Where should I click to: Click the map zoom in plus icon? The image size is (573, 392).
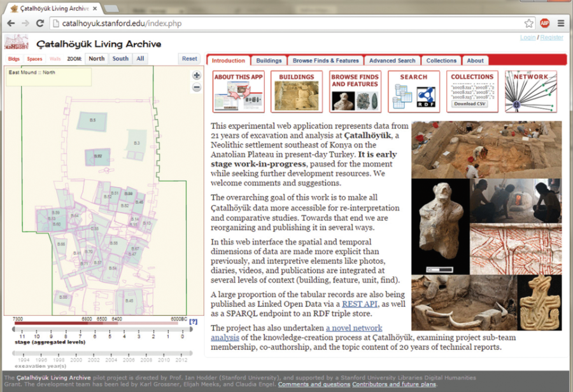click(x=197, y=76)
